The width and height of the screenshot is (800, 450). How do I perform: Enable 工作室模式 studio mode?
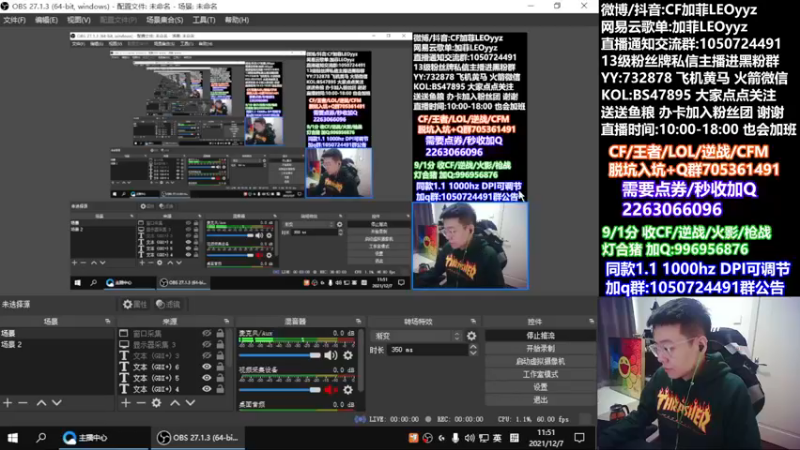tap(540, 374)
